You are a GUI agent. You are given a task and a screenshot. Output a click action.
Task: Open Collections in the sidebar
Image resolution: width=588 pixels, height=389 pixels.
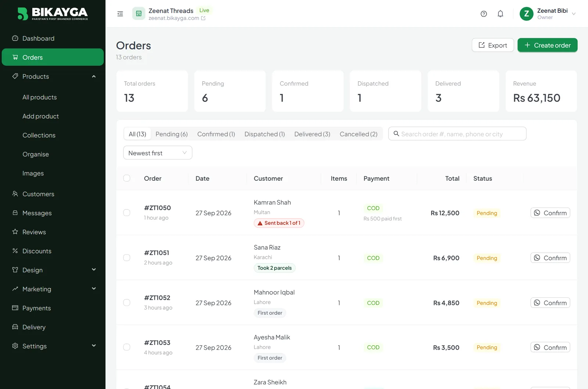(39, 135)
